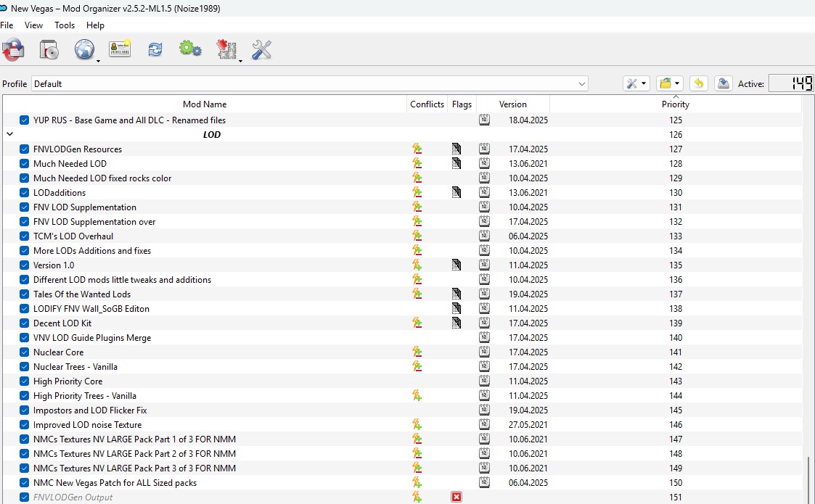Sort by the Conflicts column header
The width and height of the screenshot is (815, 504).
pyautogui.click(x=427, y=104)
